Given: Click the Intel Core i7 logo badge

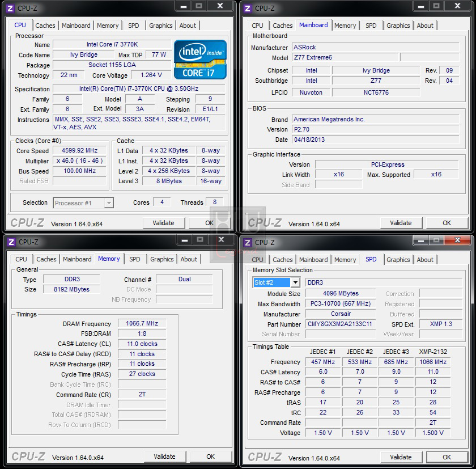Looking at the screenshot, I should (x=201, y=60).
